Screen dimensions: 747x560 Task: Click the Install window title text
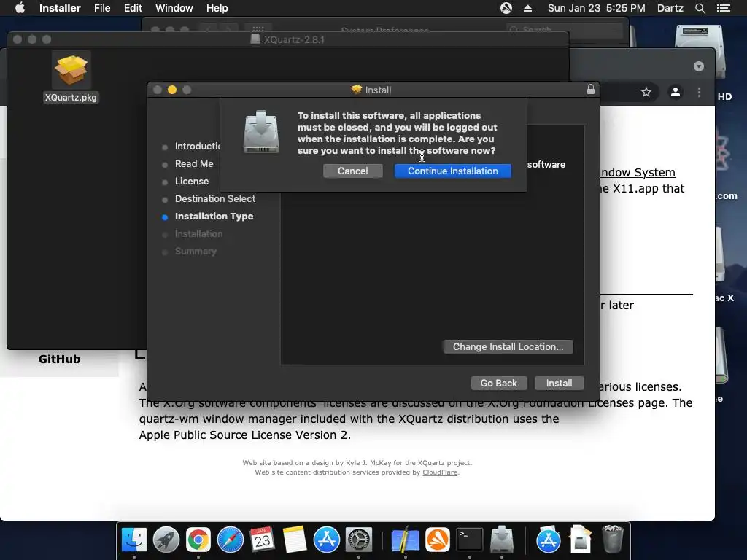pyautogui.click(x=378, y=90)
